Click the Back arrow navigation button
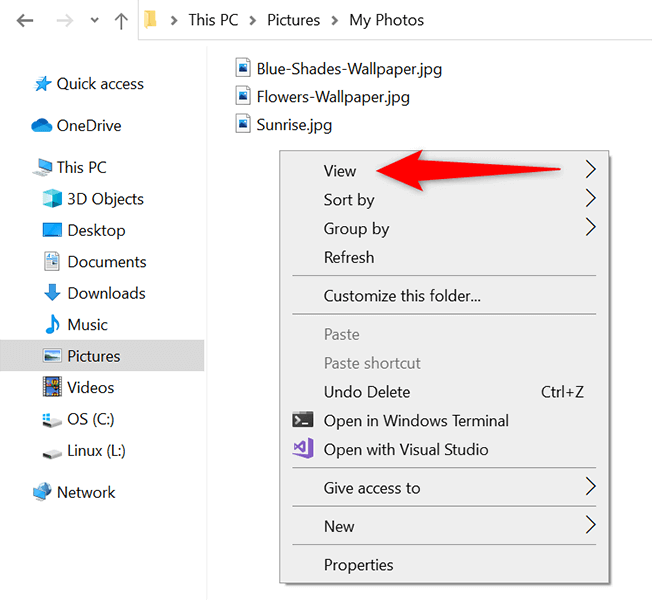Image resolution: width=652 pixels, height=600 pixels. 22,20
